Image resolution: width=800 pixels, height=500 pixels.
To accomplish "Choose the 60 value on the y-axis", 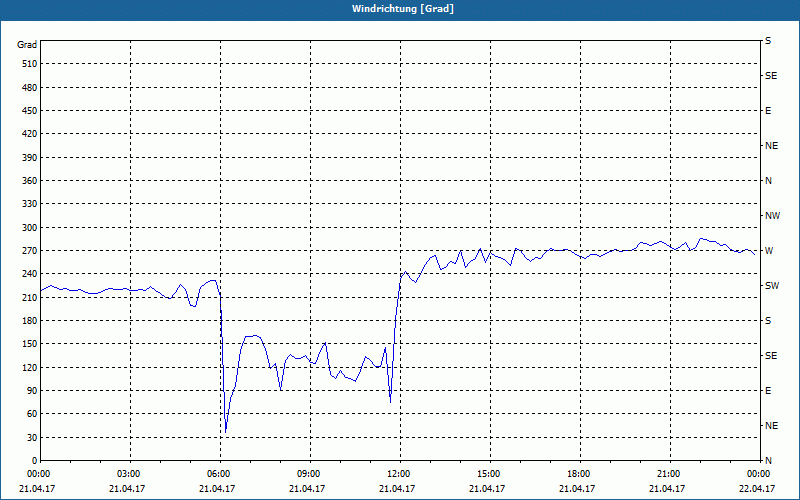I will [x=31, y=414].
